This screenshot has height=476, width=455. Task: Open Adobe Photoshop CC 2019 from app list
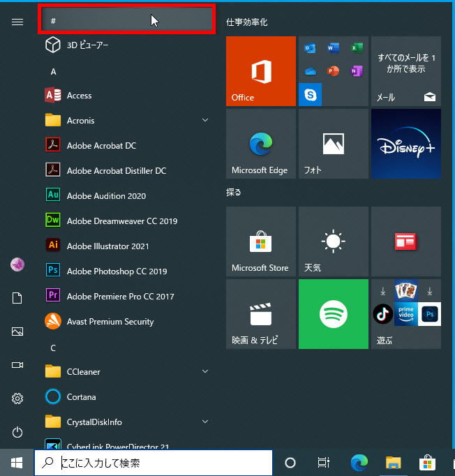pos(117,272)
